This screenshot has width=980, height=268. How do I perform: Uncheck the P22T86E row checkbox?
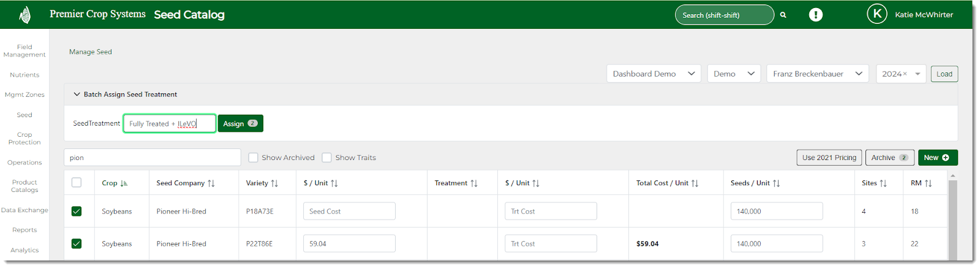[77, 243]
